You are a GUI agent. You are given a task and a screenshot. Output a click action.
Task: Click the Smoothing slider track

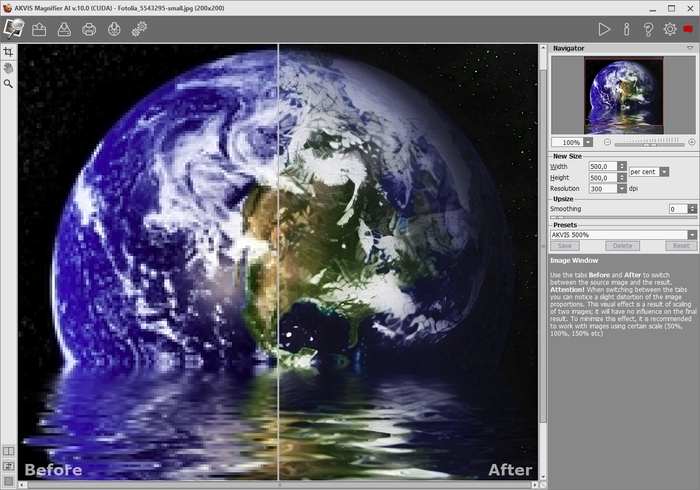pos(623,217)
